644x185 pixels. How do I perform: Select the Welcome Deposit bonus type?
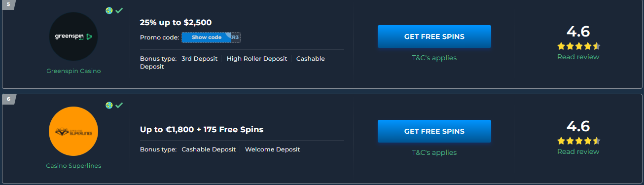click(272, 149)
